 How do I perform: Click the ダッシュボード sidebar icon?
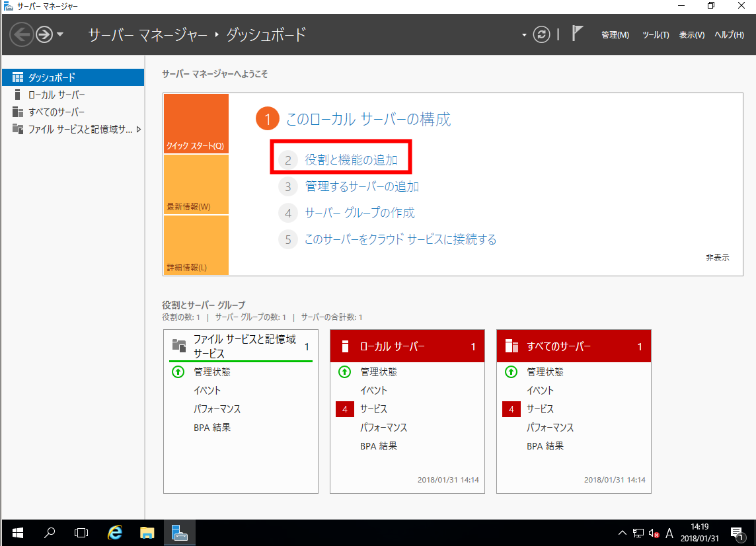[18, 77]
